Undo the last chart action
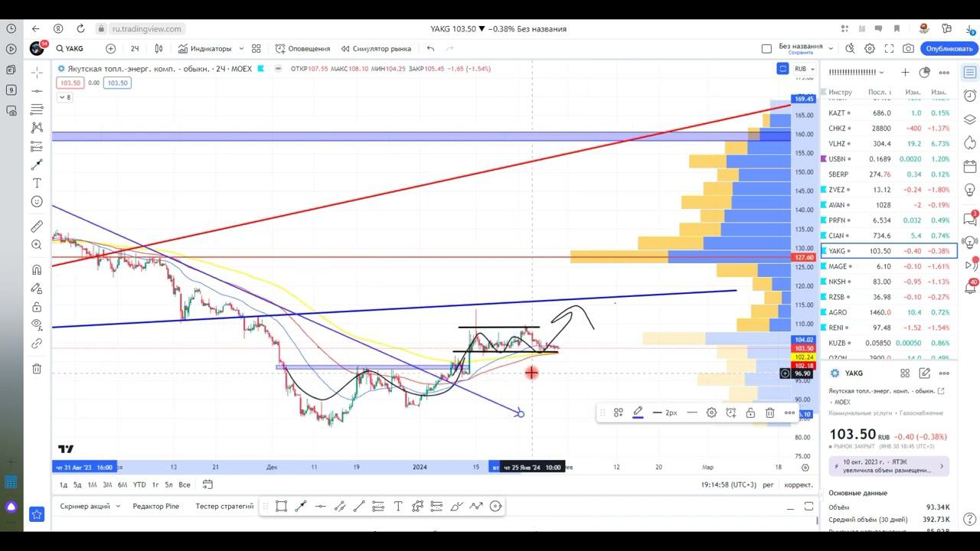Screen dimensions: 980x551 click(x=431, y=48)
